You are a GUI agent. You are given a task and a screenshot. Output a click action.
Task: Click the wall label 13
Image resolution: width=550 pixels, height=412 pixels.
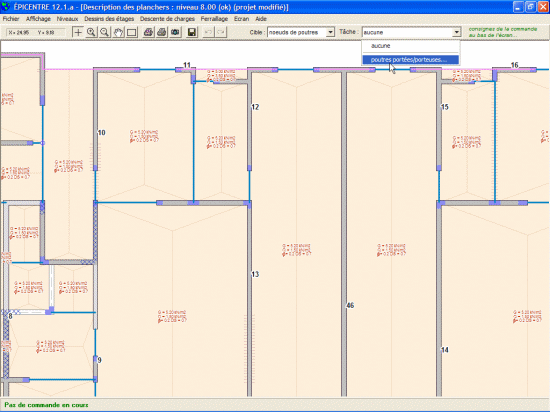tap(255, 274)
